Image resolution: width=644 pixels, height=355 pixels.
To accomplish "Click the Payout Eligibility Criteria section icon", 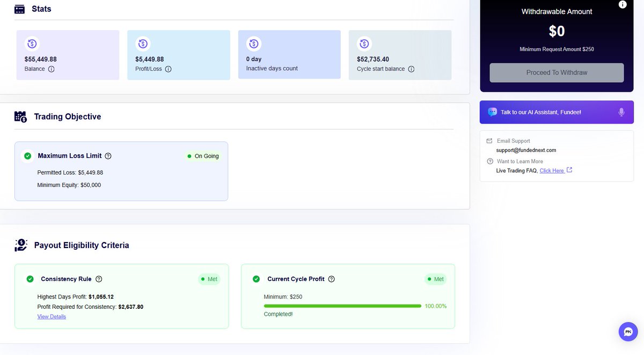I will [21, 245].
